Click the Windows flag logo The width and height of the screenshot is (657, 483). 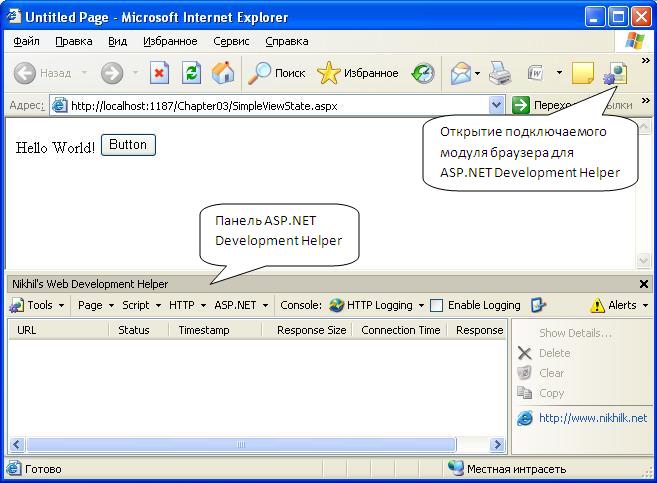coord(635,41)
